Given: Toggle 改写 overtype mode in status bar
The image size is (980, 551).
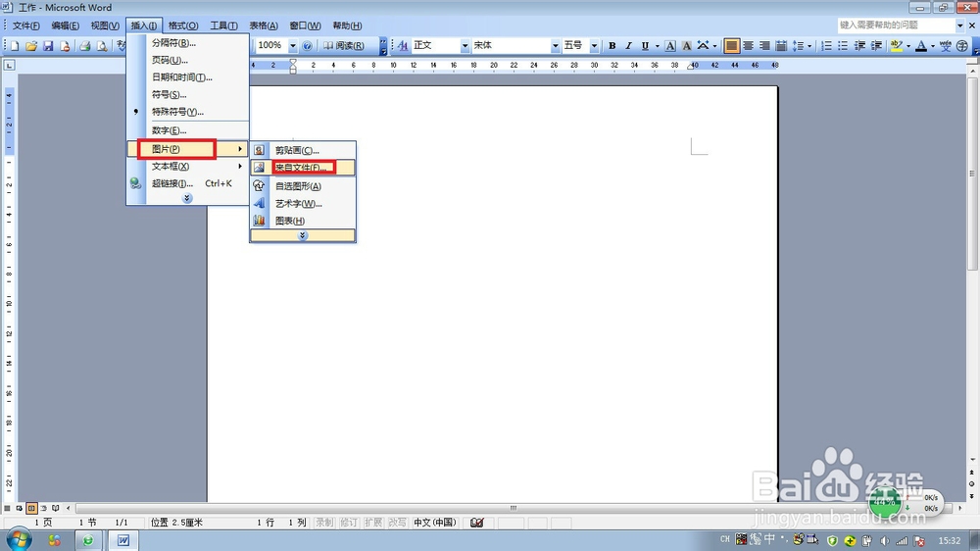Looking at the screenshot, I should click(x=398, y=523).
